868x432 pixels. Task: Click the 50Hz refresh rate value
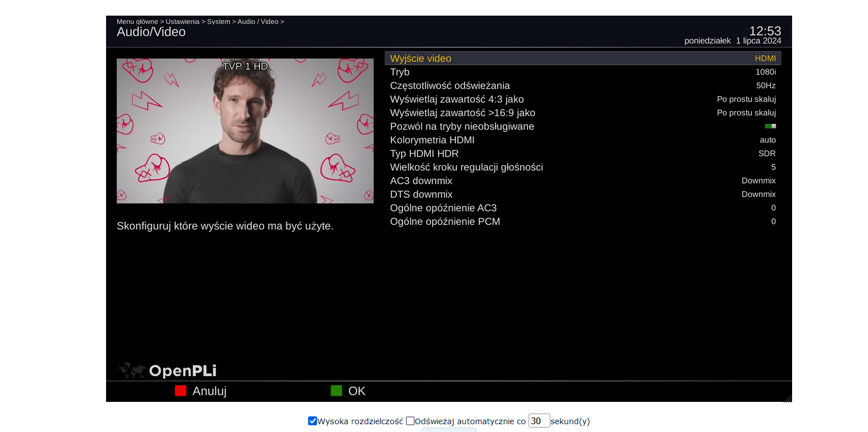(x=766, y=85)
